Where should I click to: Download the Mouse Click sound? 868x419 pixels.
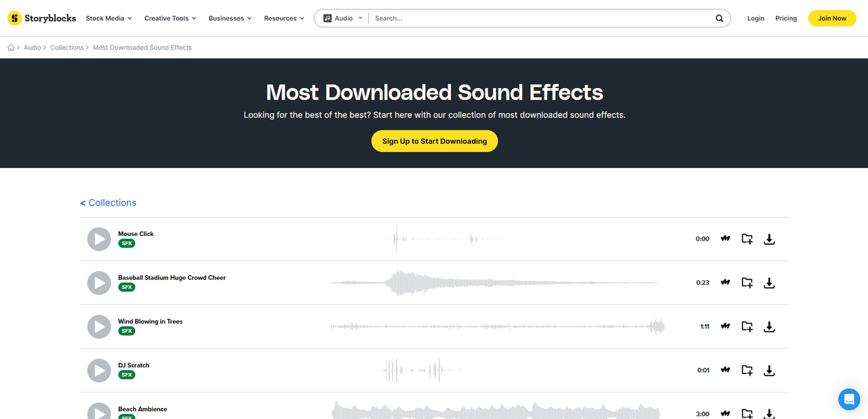pos(769,239)
